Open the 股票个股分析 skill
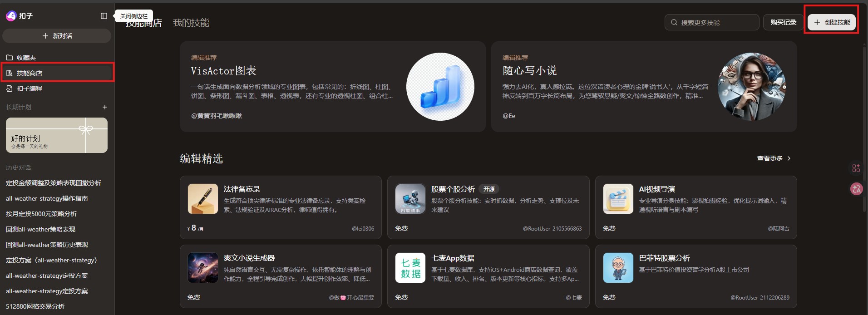Screen dimensions: 868x315 [x=488, y=207]
